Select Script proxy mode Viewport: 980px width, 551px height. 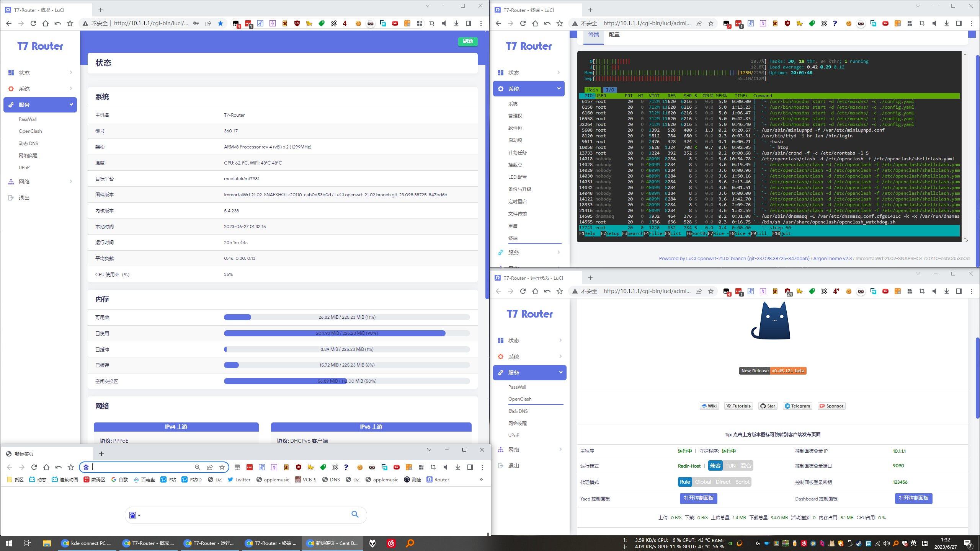coord(742,482)
